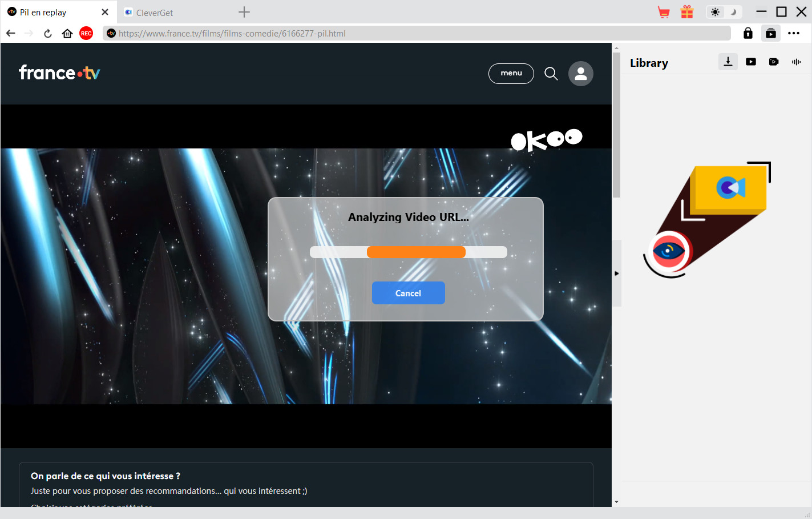This screenshot has height=519, width=812.
Task: Show recorded videos in Library
Action: pos(774,62)
